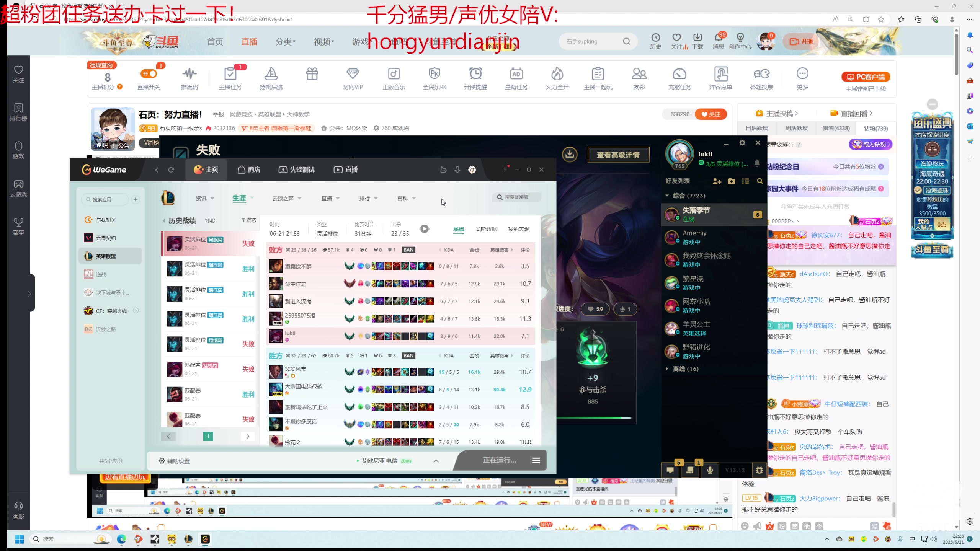Click the search summoner field
Viewport: 980px width, 551px height.
click(517, 197)
